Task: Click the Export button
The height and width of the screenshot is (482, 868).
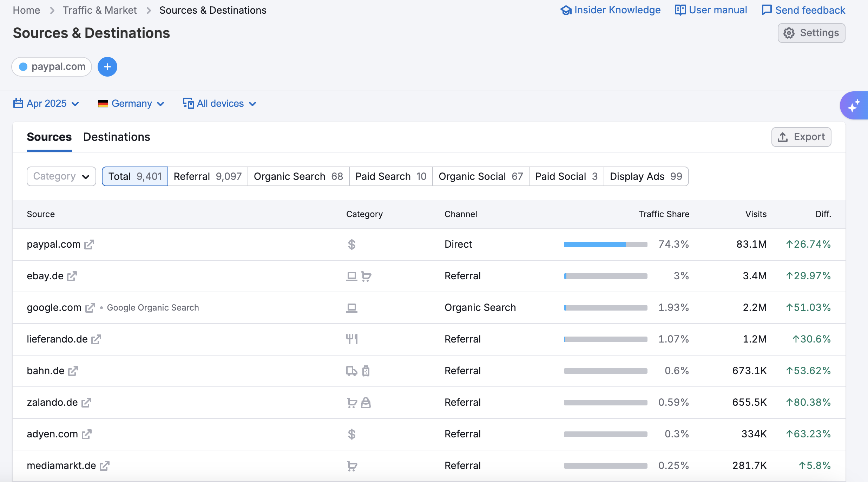Action: click(801, 137)
